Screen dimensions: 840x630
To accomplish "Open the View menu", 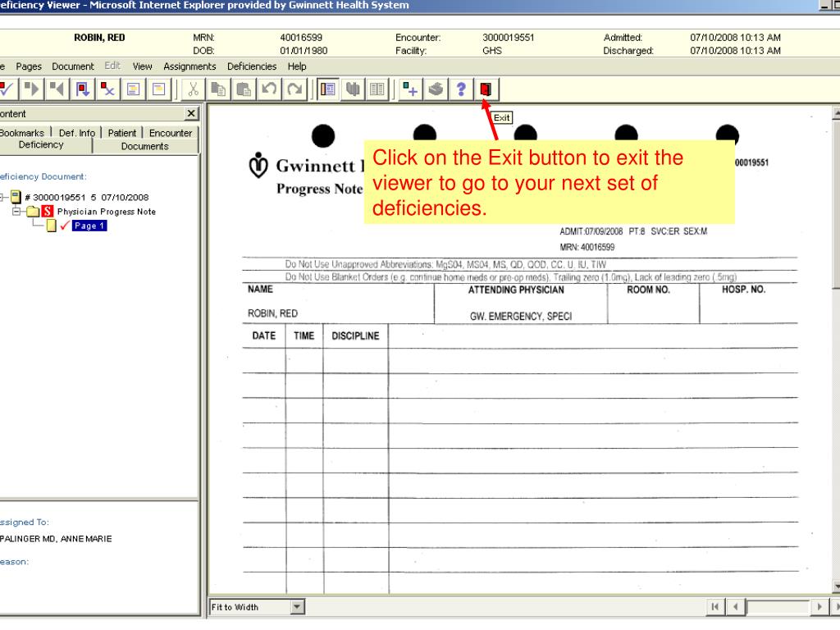I will tap(143, 66).
